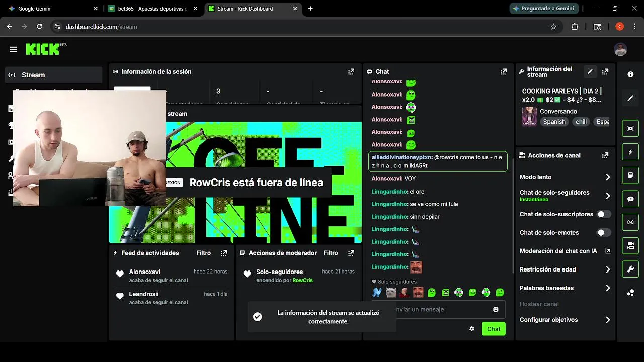Click 'Alonsoxavi: VOY' chat message
The height and width of the screenshot is (362, 644).
pyautogui.click(x=393, y=178)
